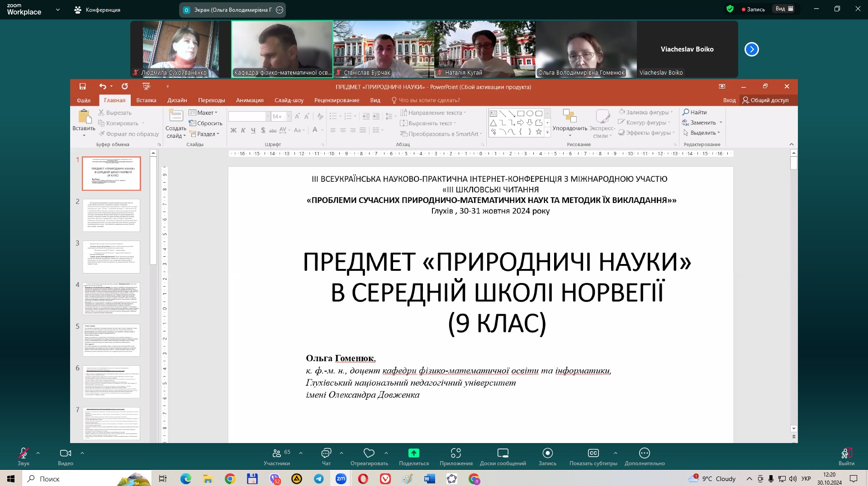Open Section (Раздел) dropdown

coord(204,134)
